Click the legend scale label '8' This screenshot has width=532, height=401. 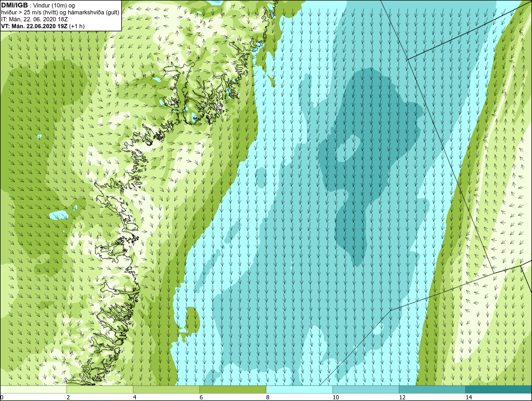tap(268, 397)
